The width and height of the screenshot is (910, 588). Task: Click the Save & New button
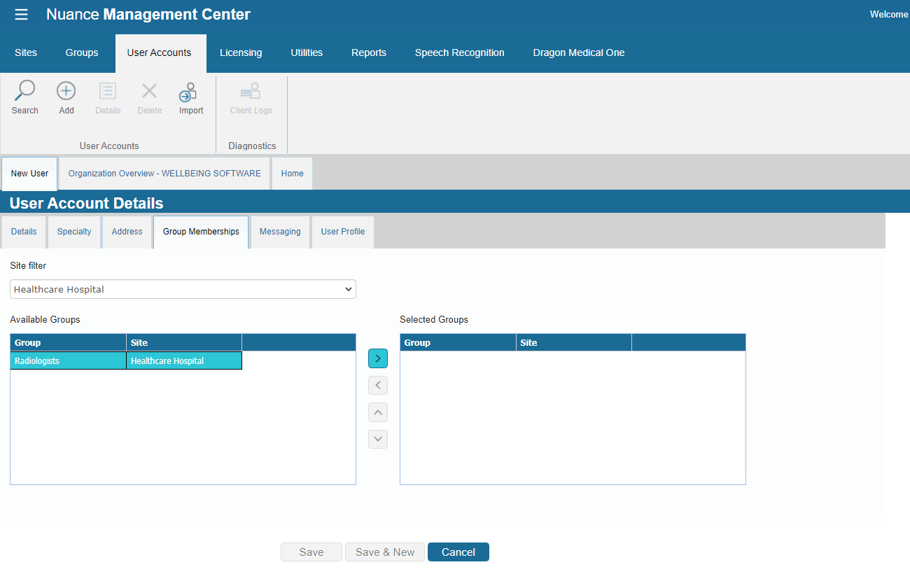coord(385,552)
